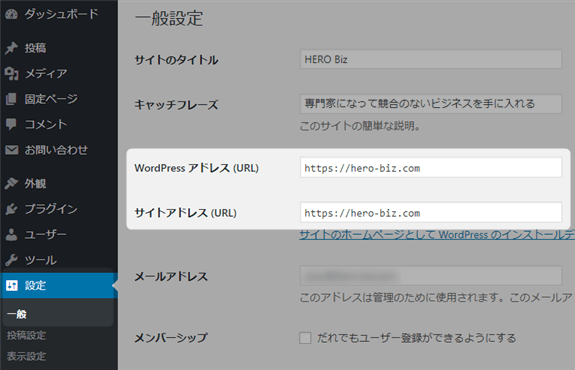Click the 一般設定 page heading

[169, 18]
